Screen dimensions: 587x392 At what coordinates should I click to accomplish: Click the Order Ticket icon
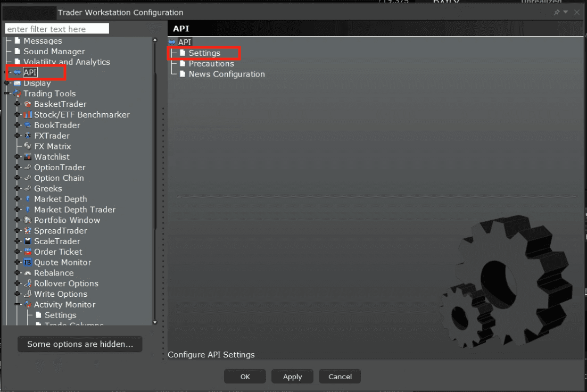[28, 252]
